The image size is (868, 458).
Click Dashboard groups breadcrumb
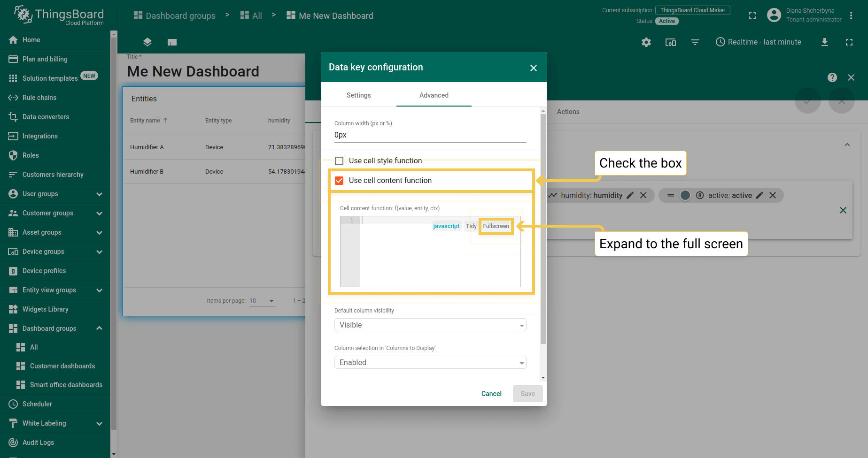coord(175,15)
